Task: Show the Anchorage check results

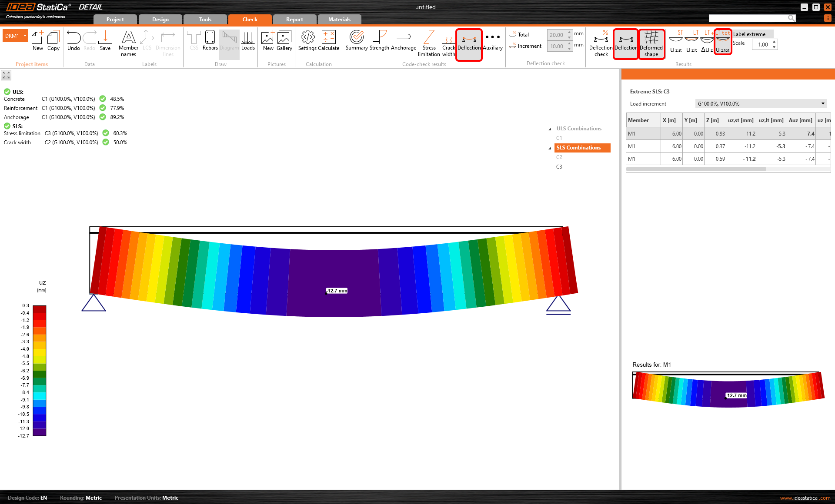Action: click(403, 41)
